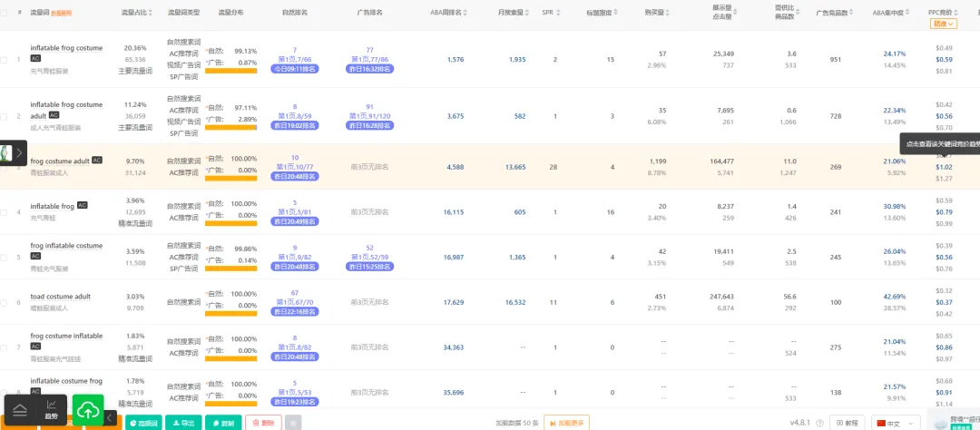Click distribution bar for inflatable frog costume
The width and height of the screenshot is (980, 430).
pyautogui.click(x=230, y=72)
